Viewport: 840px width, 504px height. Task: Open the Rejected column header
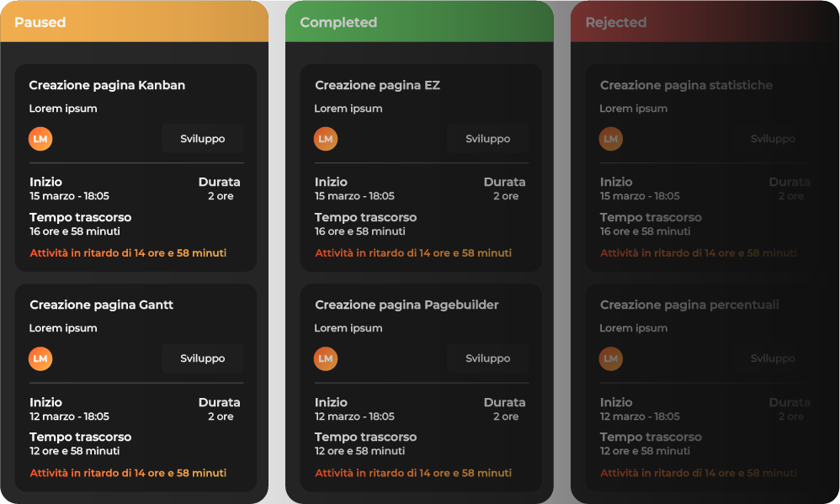(x=704, y=22)
